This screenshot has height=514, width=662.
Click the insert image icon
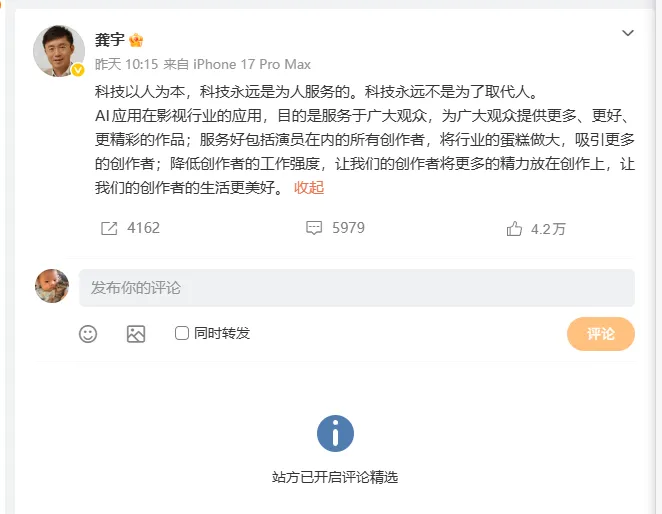(136, 334)
